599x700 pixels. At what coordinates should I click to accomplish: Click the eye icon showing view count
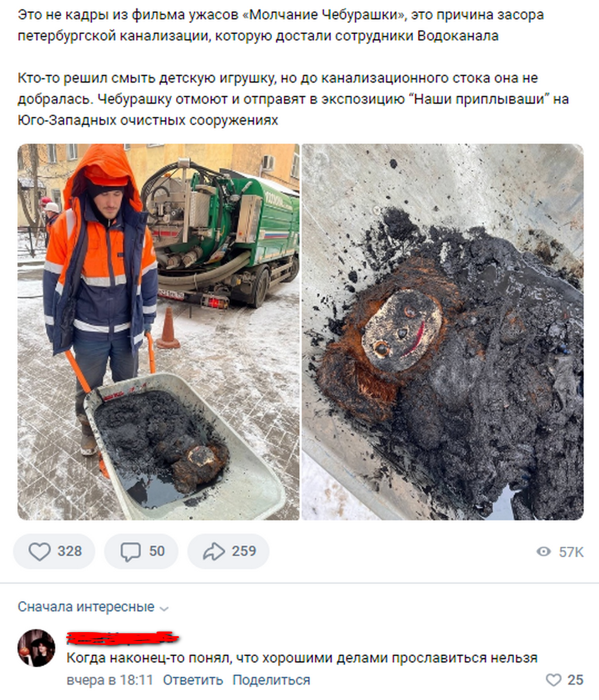tap(543, 552)
